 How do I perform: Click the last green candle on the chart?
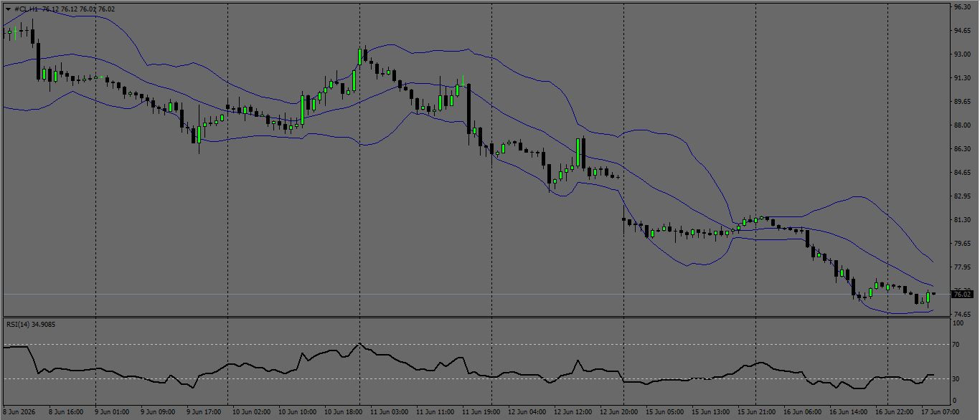point(928,297)
